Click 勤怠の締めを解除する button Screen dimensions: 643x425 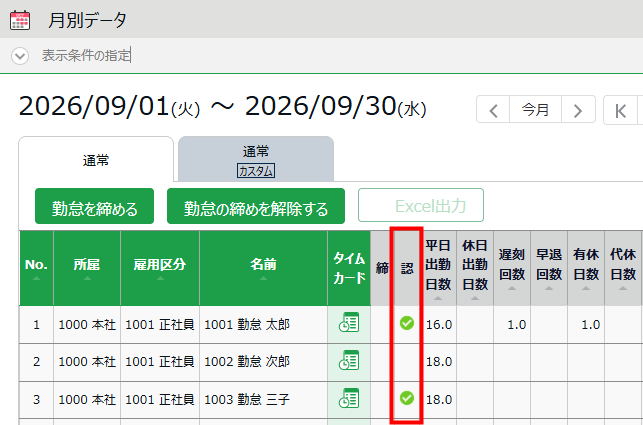pyautogui.click(x=256, y=206)
